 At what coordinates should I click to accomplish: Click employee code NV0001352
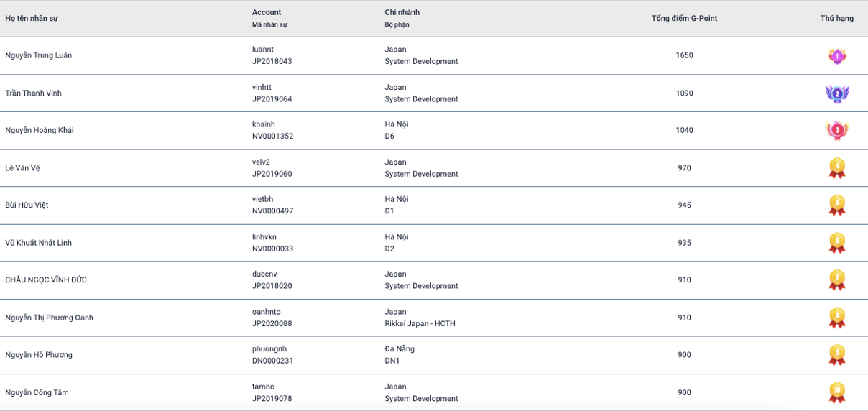click(x=272, y=137)
